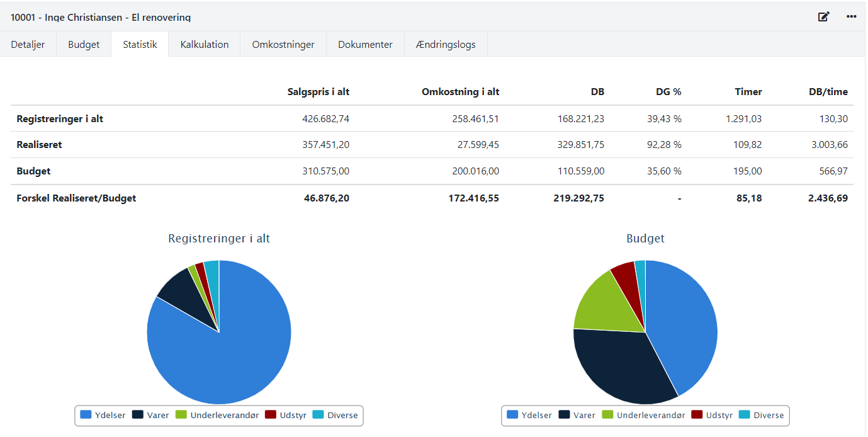Open the edit pencil icon top right
The image size is (868, 437).
pyautogui.click(x=823, y=17)
